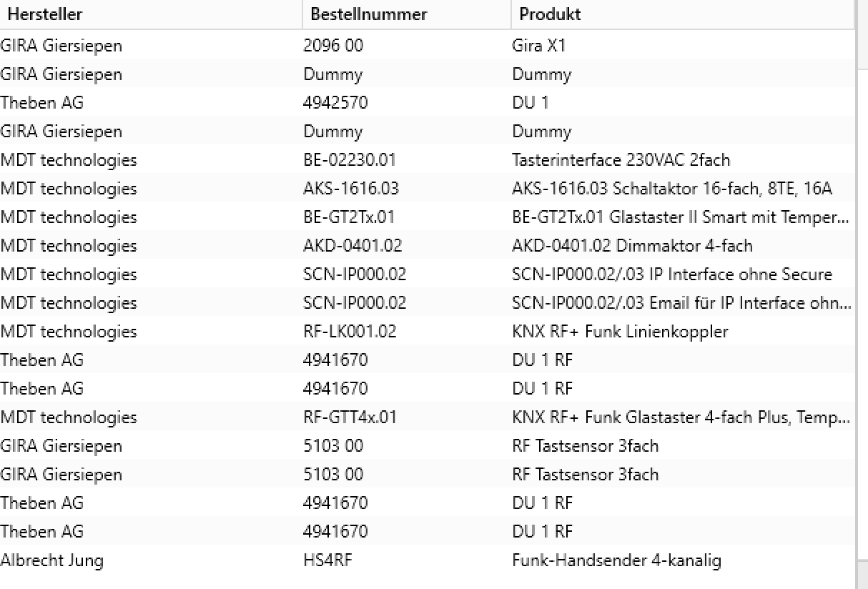Select the BE-GT2Tx.01 Glastaster II Smart product
868x589 pixels.
point(681,217)
